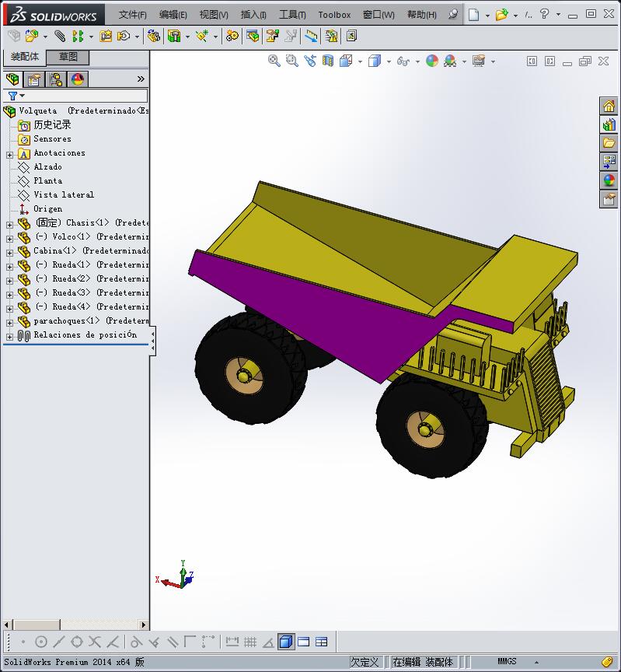
Task: Open the 编辑(E) menu
Action: pyautogui.click(x=173, y=15)
